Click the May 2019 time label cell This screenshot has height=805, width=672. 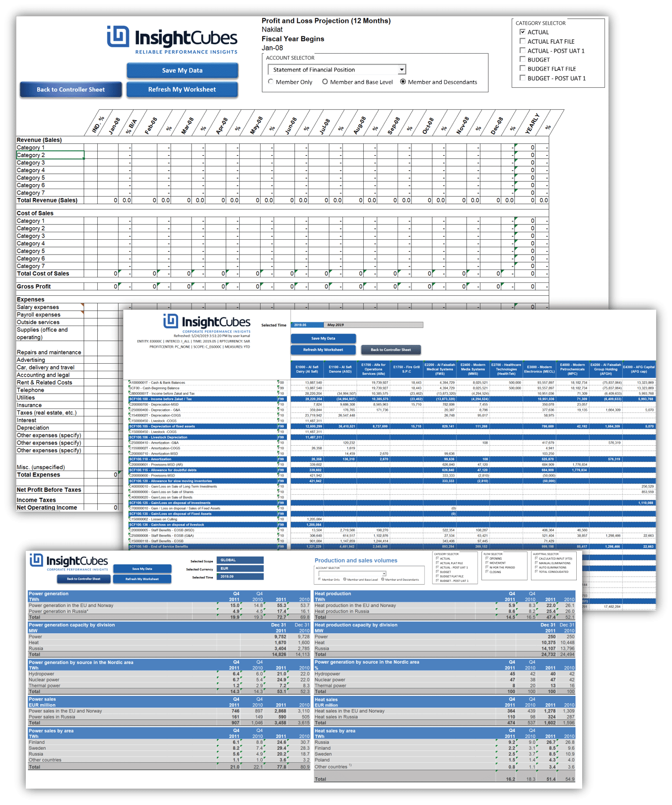pos(374,325)
